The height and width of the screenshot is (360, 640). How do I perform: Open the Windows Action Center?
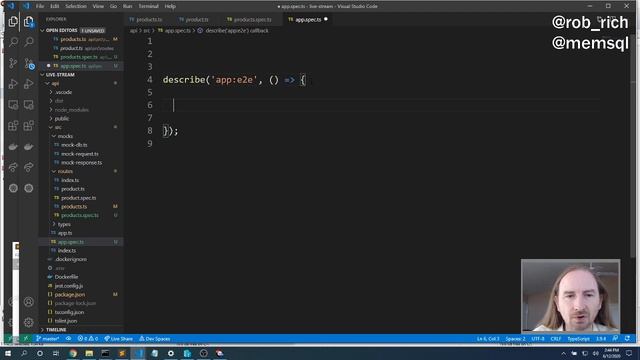click(x=629, y=353)
